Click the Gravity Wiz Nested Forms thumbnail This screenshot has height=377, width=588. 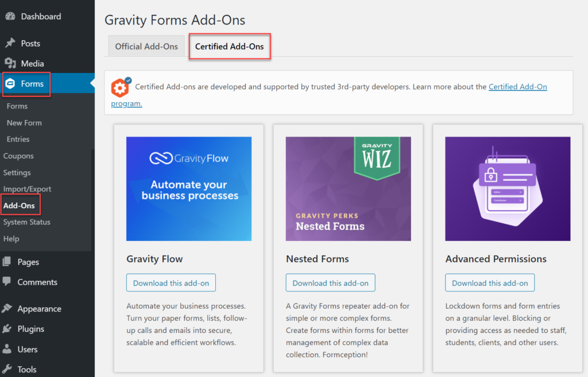coord(348,188)
